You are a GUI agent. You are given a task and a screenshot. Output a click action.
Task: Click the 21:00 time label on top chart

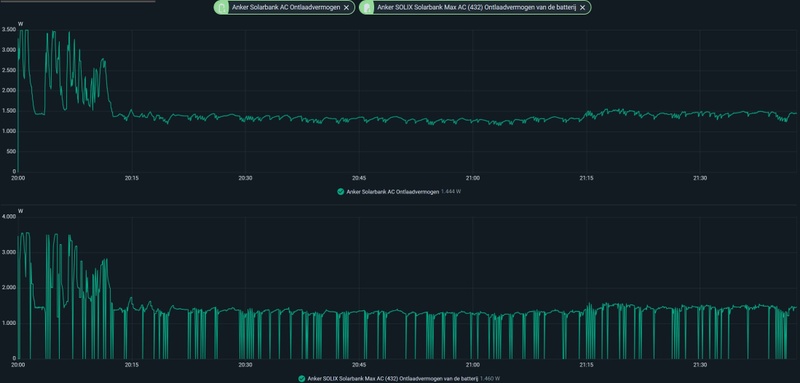pos(473,178)
